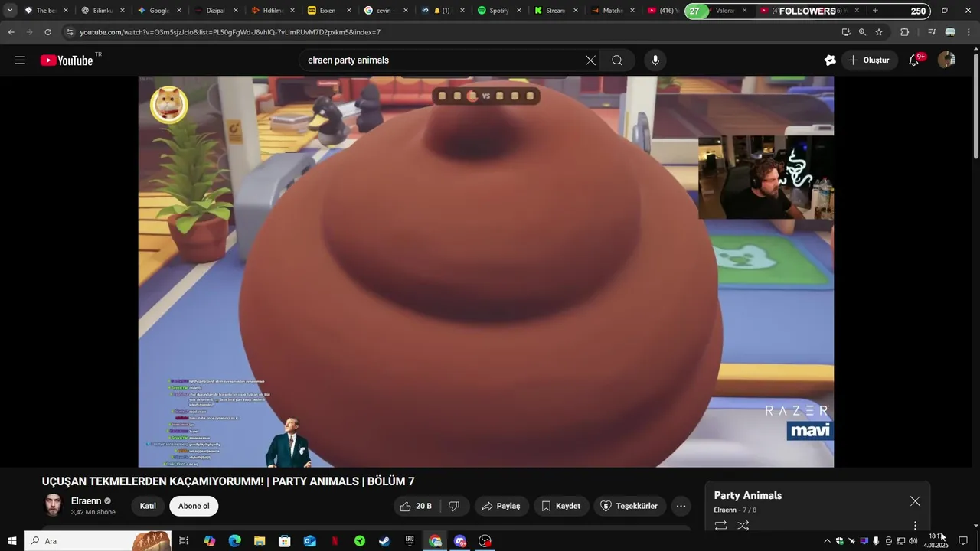Open a new browser tab
Viewport: 980px width, 551px height.
(x=875, y=11)
